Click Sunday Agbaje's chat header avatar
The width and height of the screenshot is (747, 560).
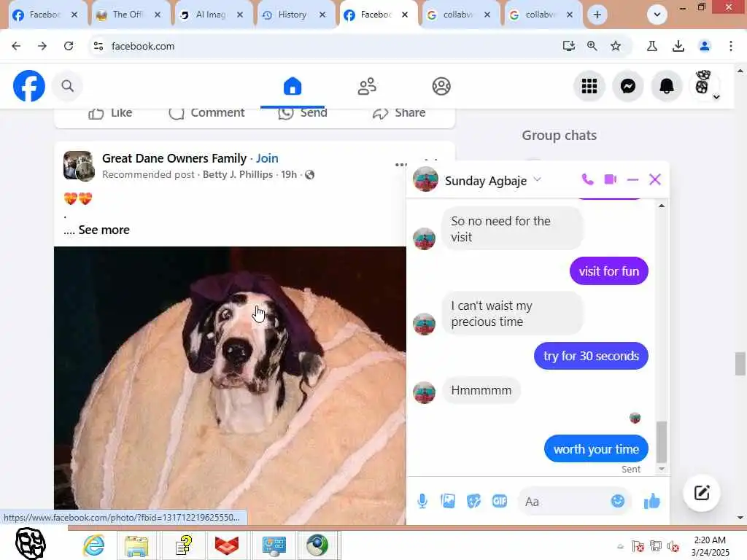point(425,179)
